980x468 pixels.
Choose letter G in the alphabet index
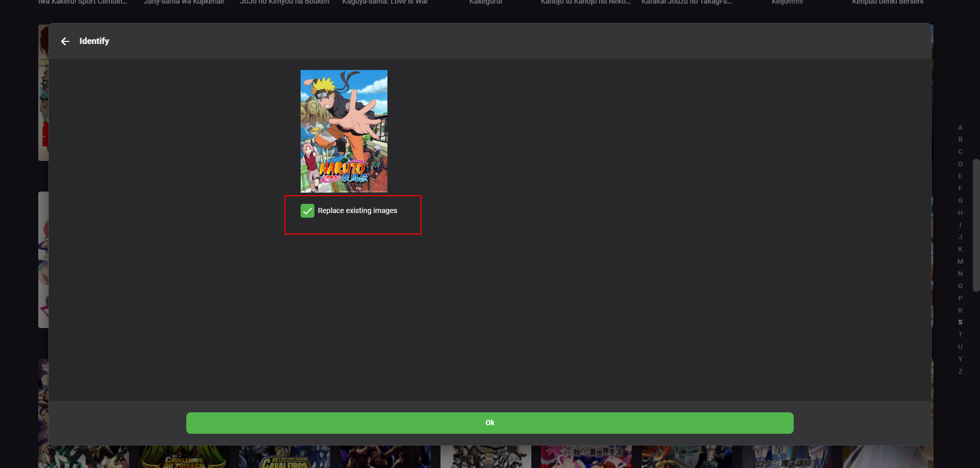coord(960,201)
